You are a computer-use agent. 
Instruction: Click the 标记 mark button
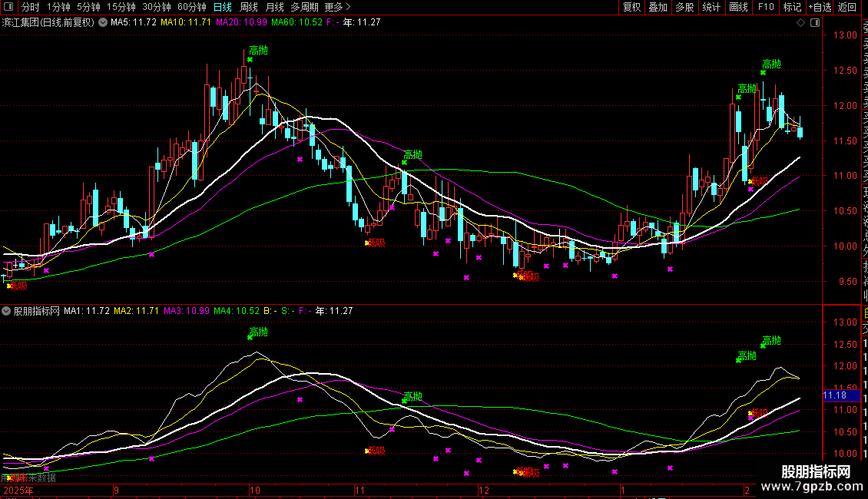click(792, 7)
